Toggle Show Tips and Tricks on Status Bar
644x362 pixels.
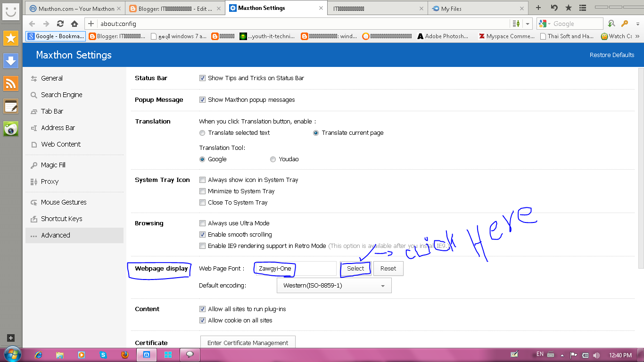click(203, 78)
